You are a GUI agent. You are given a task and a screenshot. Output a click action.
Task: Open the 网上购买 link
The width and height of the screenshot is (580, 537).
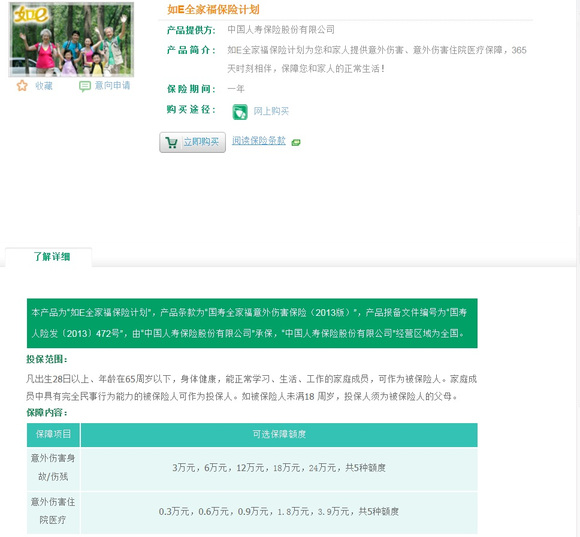pyautogui.click(x=271, y=111)
